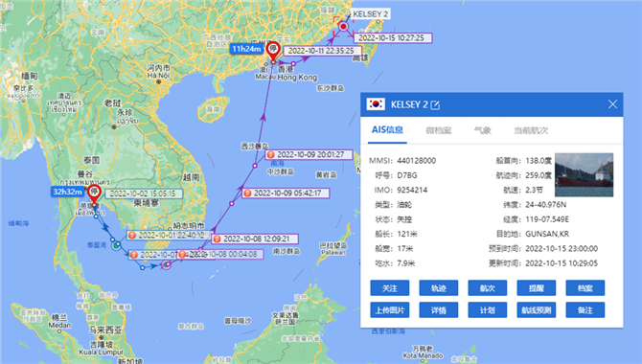The height and width of the screenshot is (364, 642).
Task: Click the KELSEY 2 title in panel header
Action: (409, 104)
